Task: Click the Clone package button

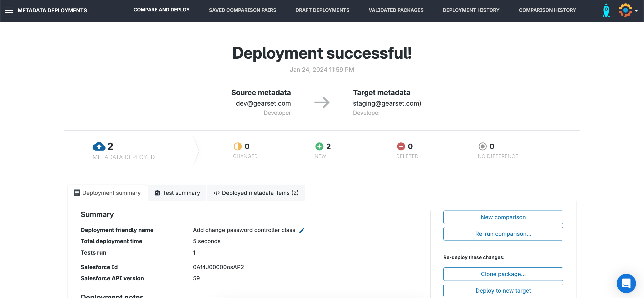Action: click(x=503, y=274)
